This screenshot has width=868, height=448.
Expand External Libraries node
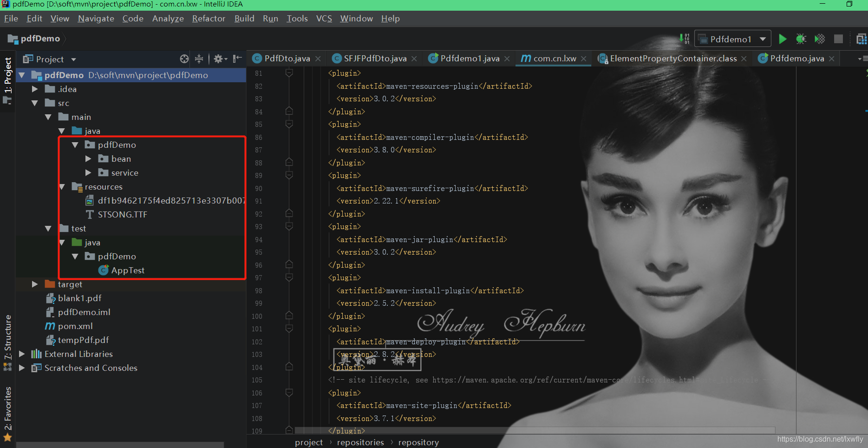[21, 354]
